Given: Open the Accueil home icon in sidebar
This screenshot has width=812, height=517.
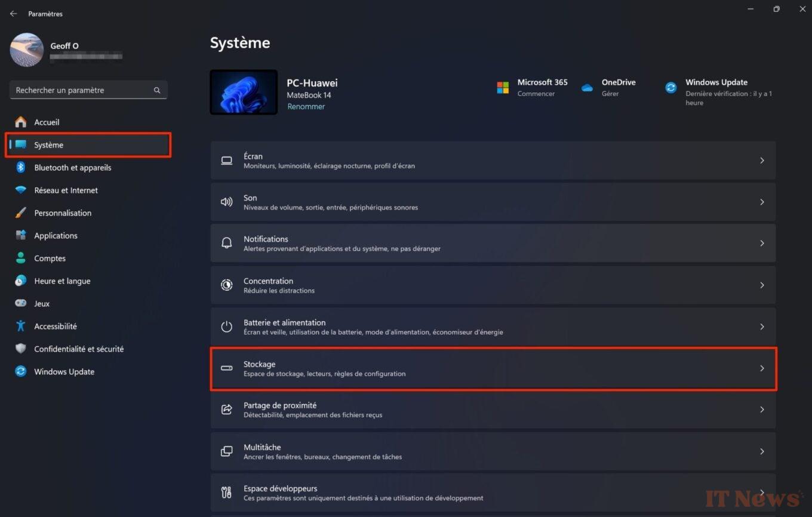Looking at the screenshot, I should tap(20, 122).
